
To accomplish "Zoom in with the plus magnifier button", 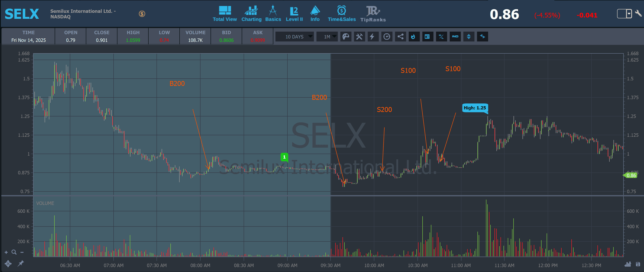I will click(6, 252).
